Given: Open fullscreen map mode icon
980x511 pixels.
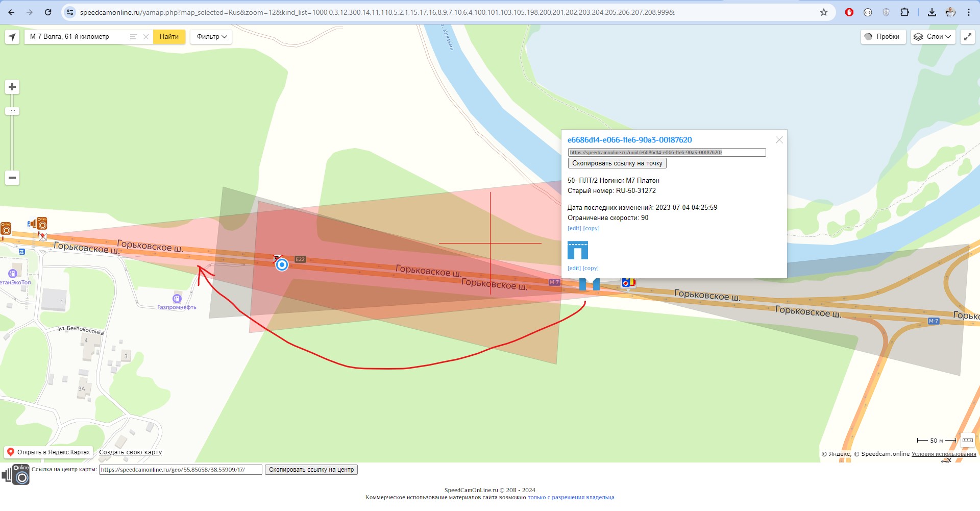Looking at the screenshot, I should (967, 37).
